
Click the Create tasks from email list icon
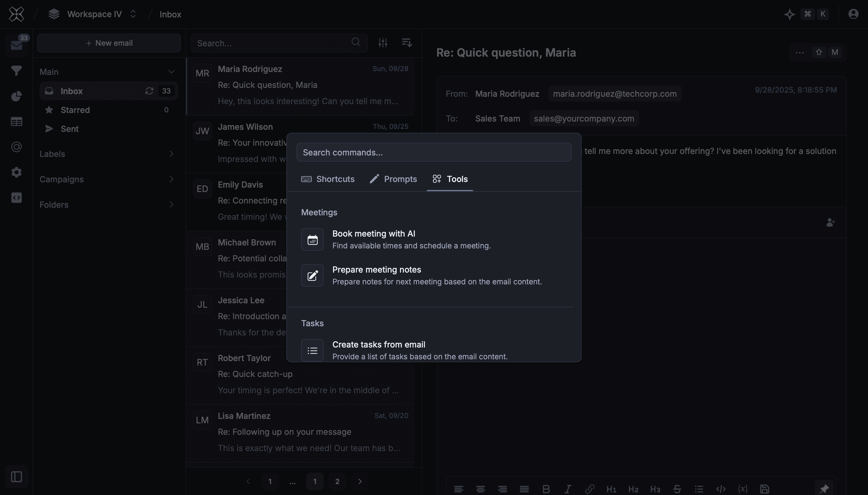click(x=312, y=350)
